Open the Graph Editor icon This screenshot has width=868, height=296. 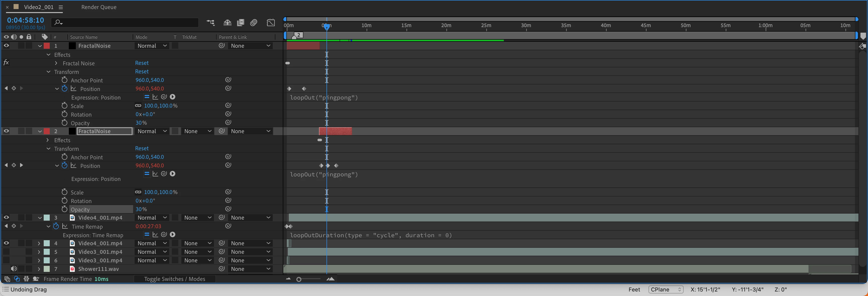271,23
